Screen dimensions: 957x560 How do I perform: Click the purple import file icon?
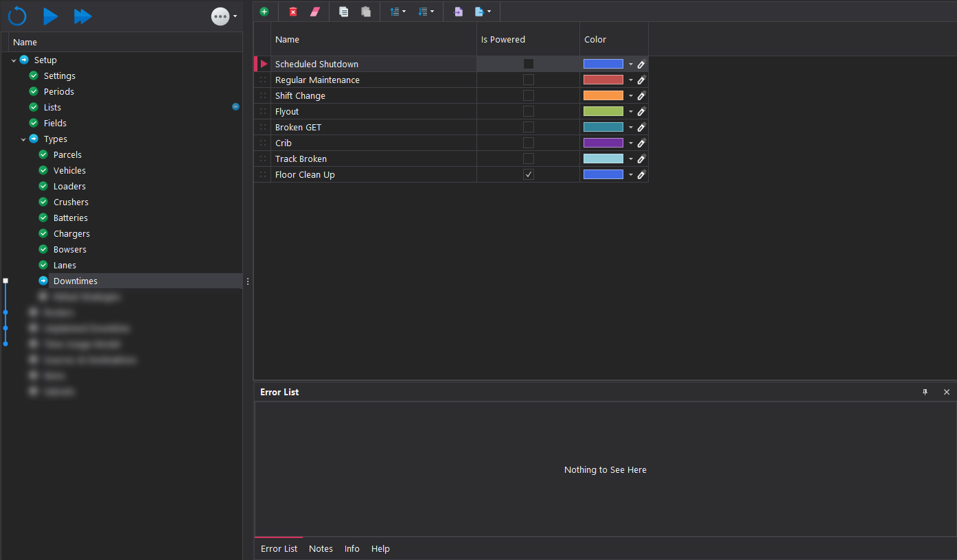coord(458,12)
